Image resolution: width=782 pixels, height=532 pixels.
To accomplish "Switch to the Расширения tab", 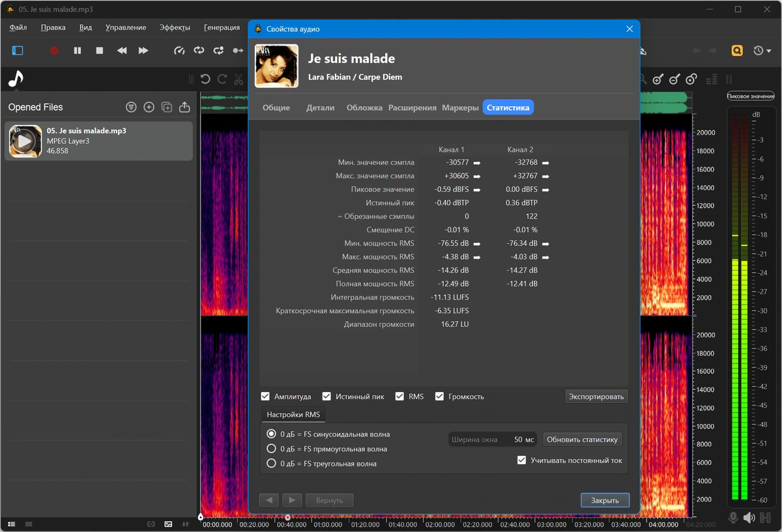I will (x=413, y=107).
